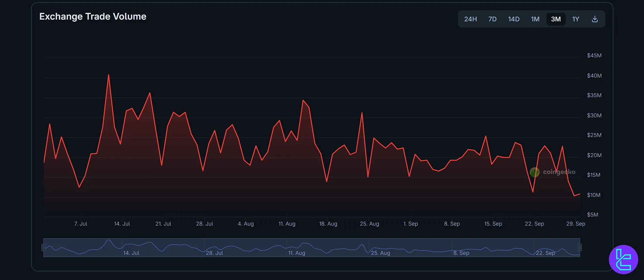Click the right navigator range handle
644x280 pixels.
[580, 248]
